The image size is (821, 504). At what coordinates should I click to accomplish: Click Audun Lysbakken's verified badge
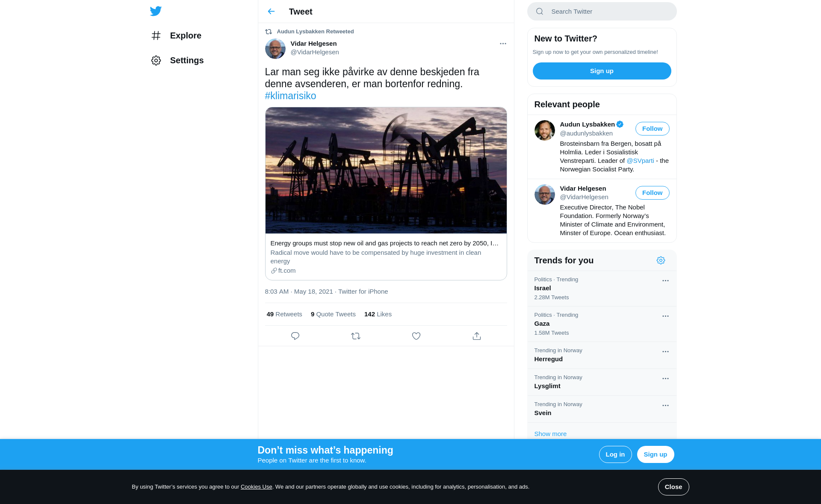620,124
